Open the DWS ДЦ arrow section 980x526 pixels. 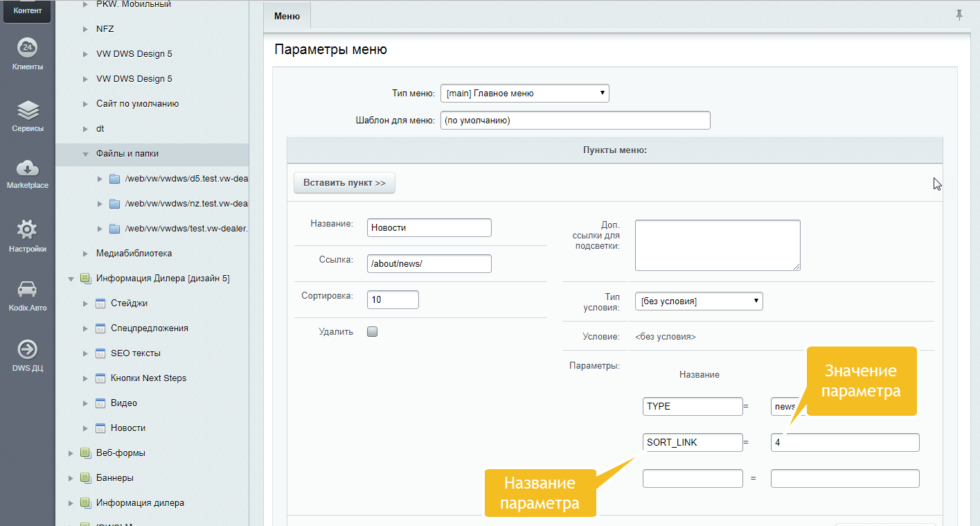coord(27,356)
